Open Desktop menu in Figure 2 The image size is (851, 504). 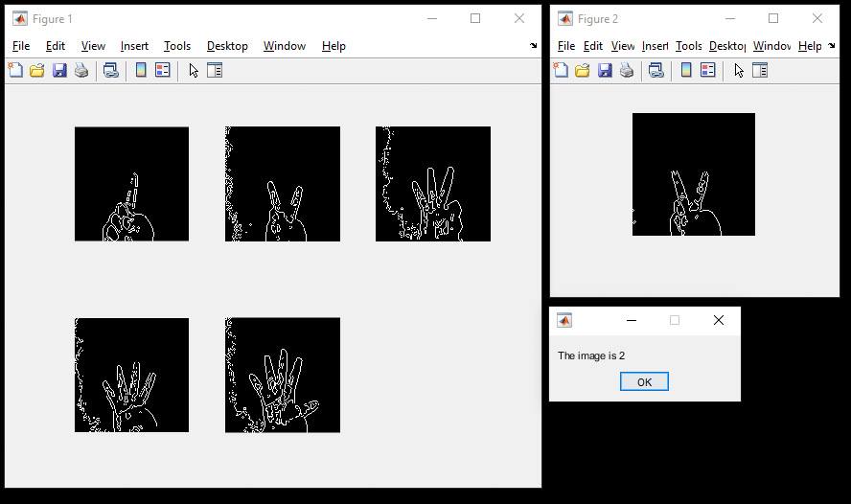tap(727, 46)
